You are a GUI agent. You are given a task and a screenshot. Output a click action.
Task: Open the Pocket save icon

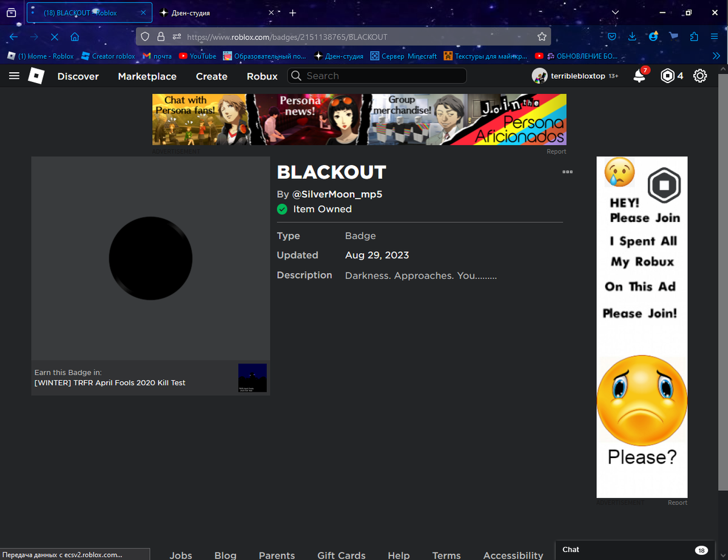(x=612, y=37)
